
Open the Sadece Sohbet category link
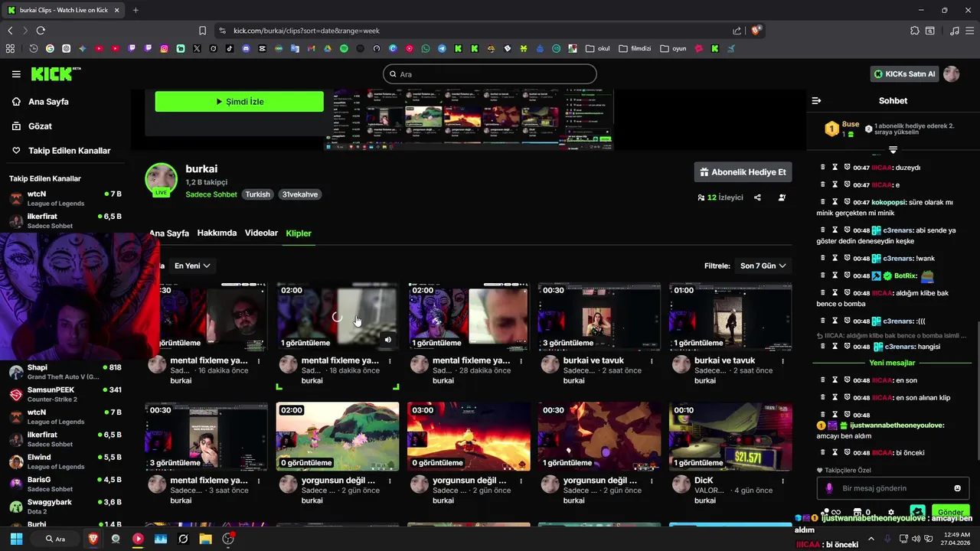click(x=211, y=194)
